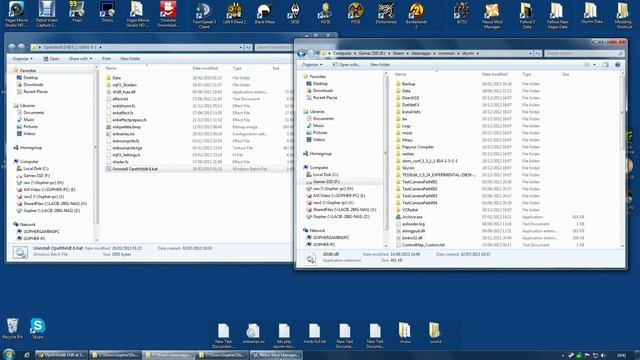This screenshot has width=640, height=360.
Task: Select Games SSD (F:) in skyrim window sidebar
Action: click(327, 182)
